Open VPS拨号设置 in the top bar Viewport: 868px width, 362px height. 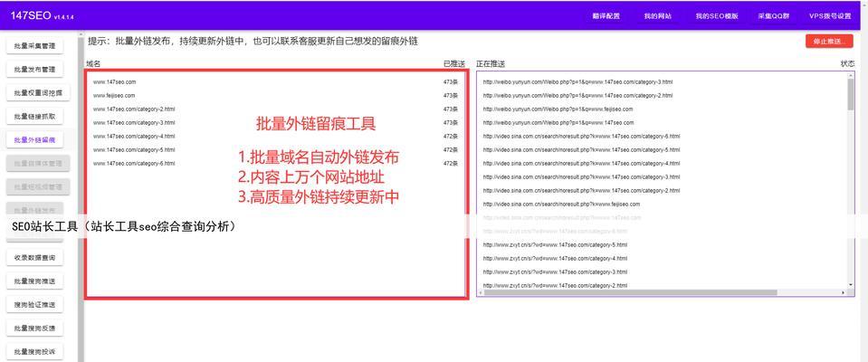click(830, 16)
